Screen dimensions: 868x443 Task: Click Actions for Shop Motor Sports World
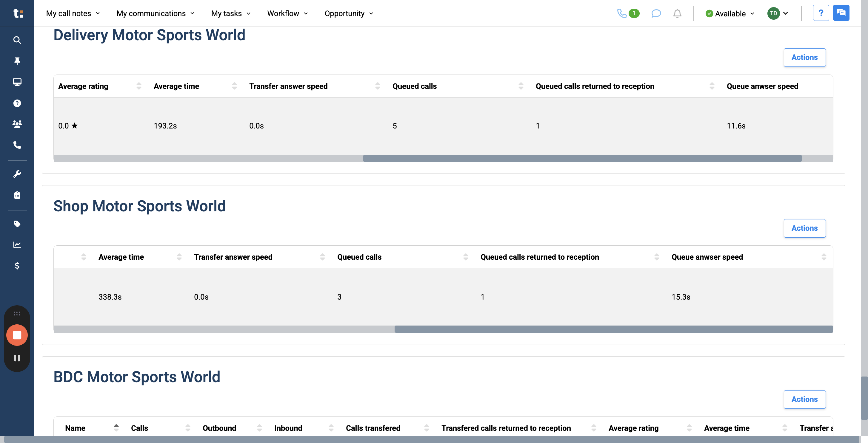pos(805,228)
